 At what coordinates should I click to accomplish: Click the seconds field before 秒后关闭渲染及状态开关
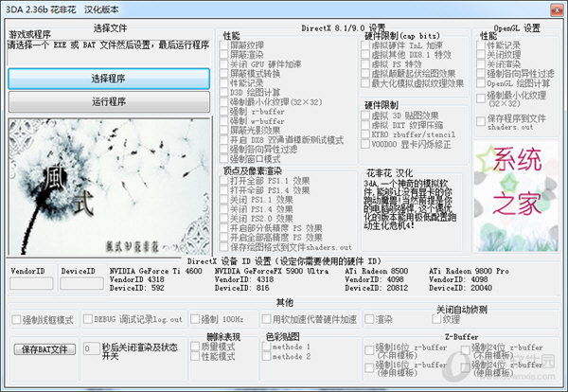pyautogui.click(x=91, y=348)
